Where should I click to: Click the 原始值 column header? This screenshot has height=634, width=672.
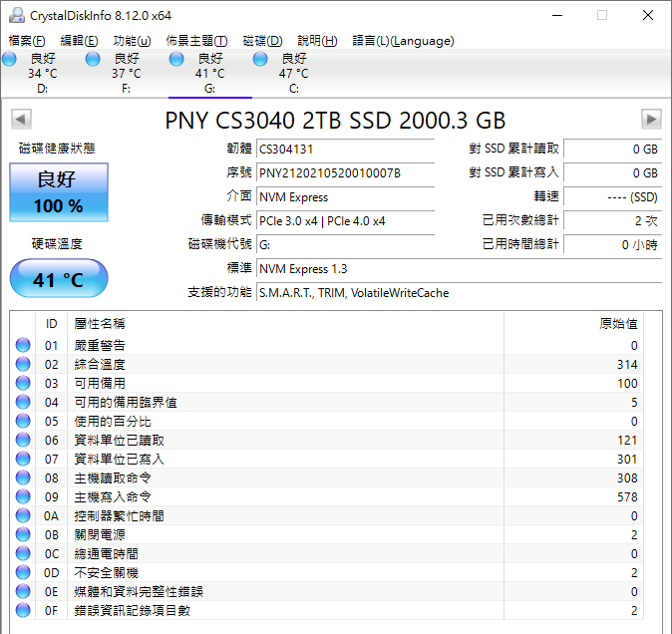(x=574, y=323)
